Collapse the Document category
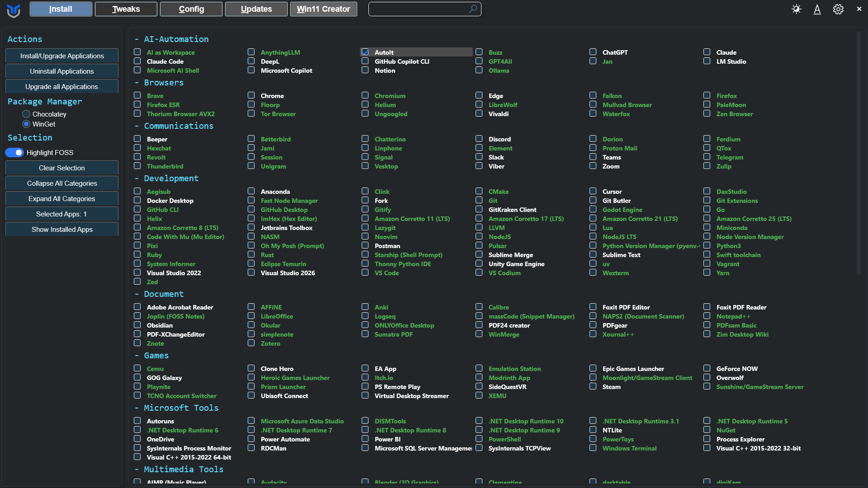 click(x=159, y=294)
